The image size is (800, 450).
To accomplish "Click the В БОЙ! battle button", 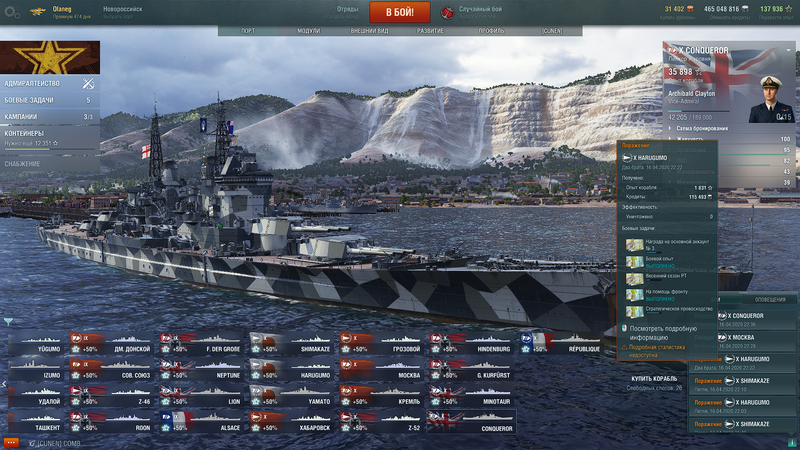I will click(399, 12).
